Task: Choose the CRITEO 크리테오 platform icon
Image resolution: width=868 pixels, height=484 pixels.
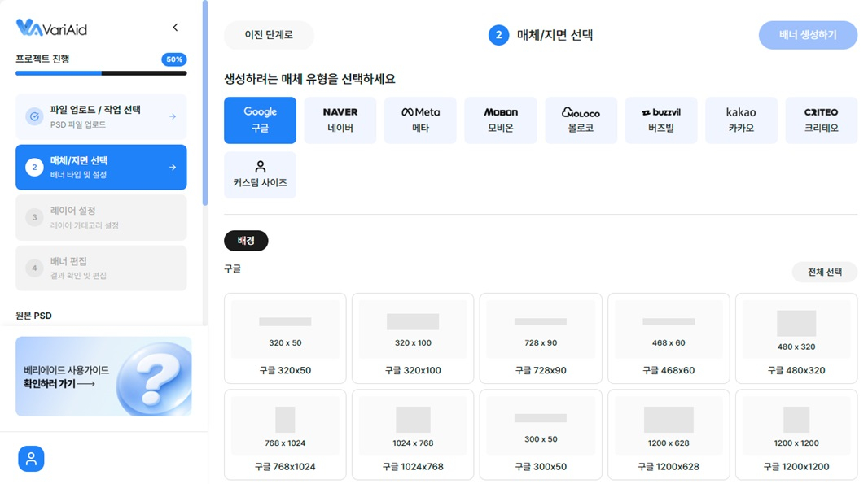Action: (821, 120)
